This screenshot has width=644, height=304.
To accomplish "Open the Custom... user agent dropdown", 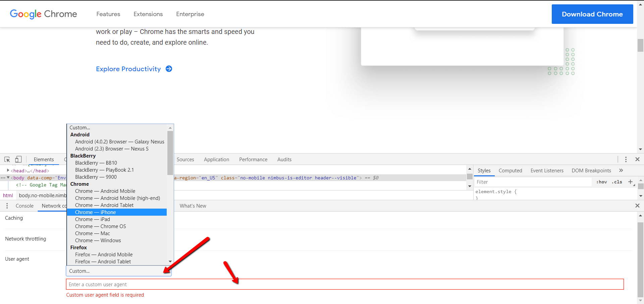I will pyautogui.click(x=119, y=271).
